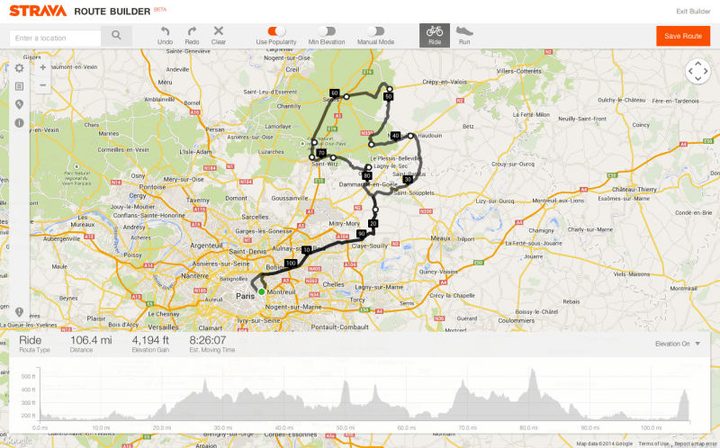The image size is (720, 448).
Task: Enable the Manual Mode switch
Action: [x=376, y=31]
